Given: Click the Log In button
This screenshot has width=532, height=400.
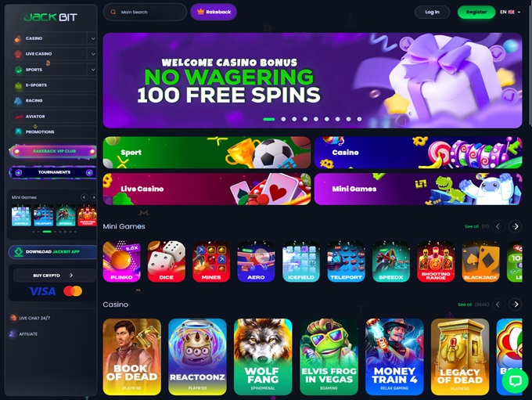Looking at the screenshot, I should 432,13.
